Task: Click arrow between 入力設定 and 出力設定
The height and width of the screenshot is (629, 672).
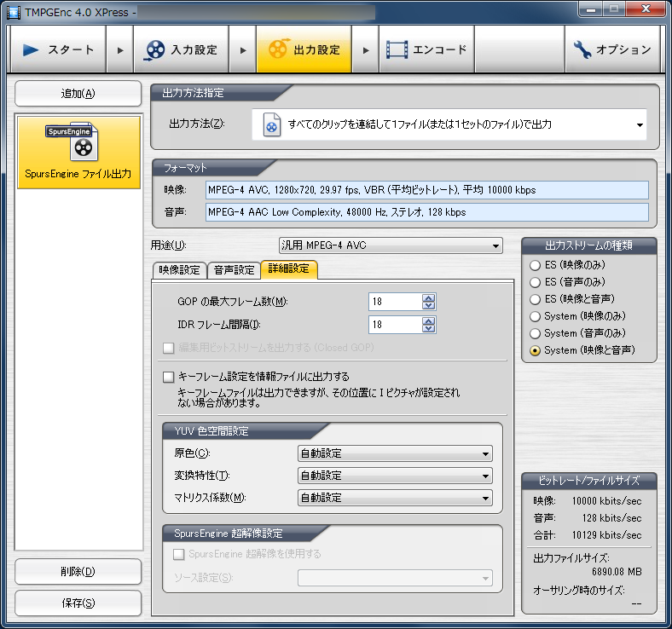Action: coord(242,50)
